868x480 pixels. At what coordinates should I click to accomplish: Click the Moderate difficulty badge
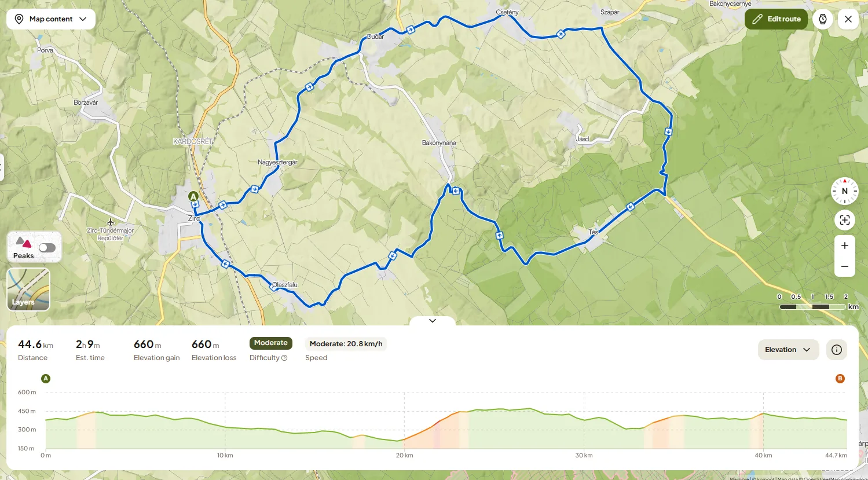click(x=271, y=343)
